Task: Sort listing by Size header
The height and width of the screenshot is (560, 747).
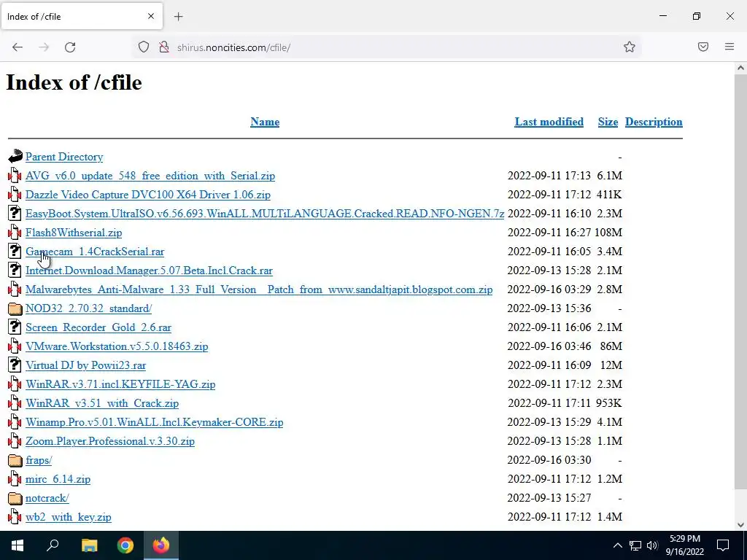Action: [x=608, y=122]
